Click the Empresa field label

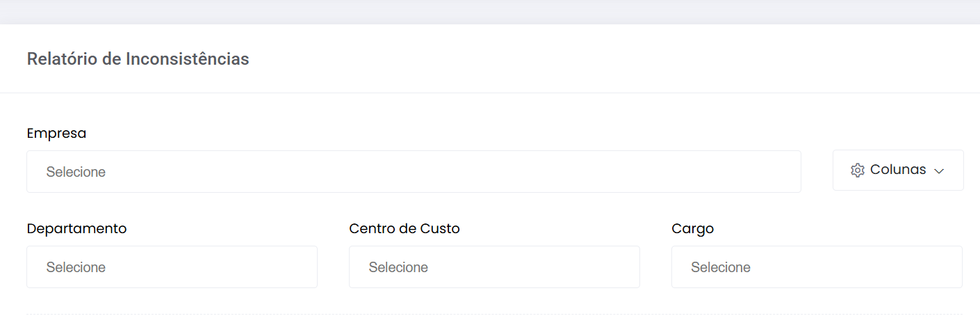pos(56,133)
